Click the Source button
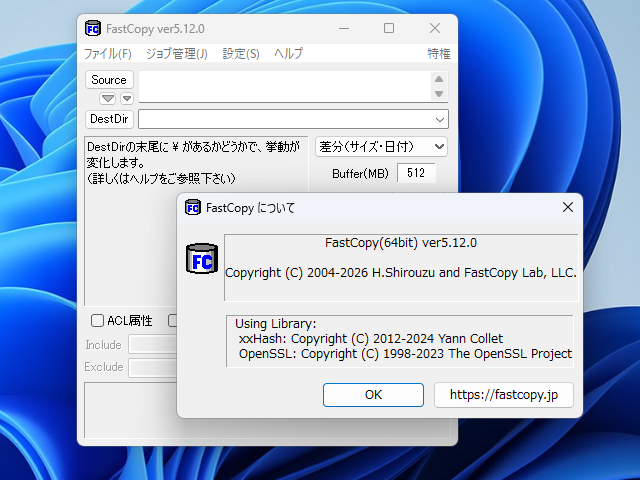This screenshot has height=480, width=640. tap(109, 80)
